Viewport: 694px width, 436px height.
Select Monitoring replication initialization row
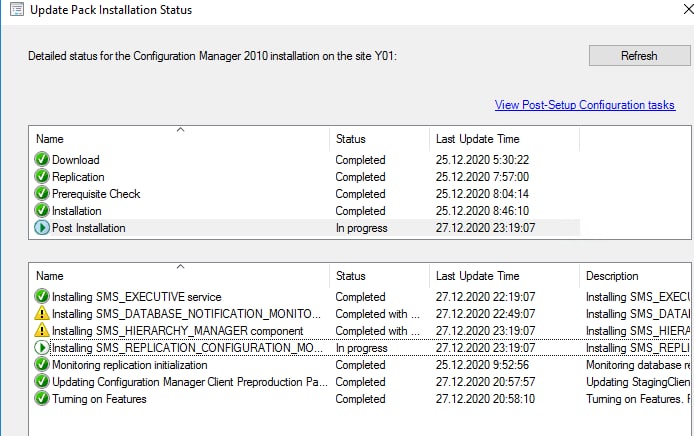tap(360, 365)
